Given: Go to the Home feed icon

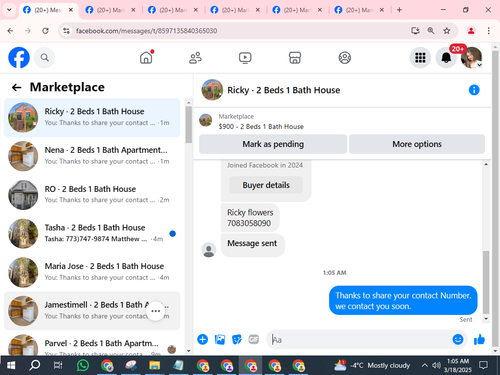Looking at the screenshot, I should tap(146, 58).
